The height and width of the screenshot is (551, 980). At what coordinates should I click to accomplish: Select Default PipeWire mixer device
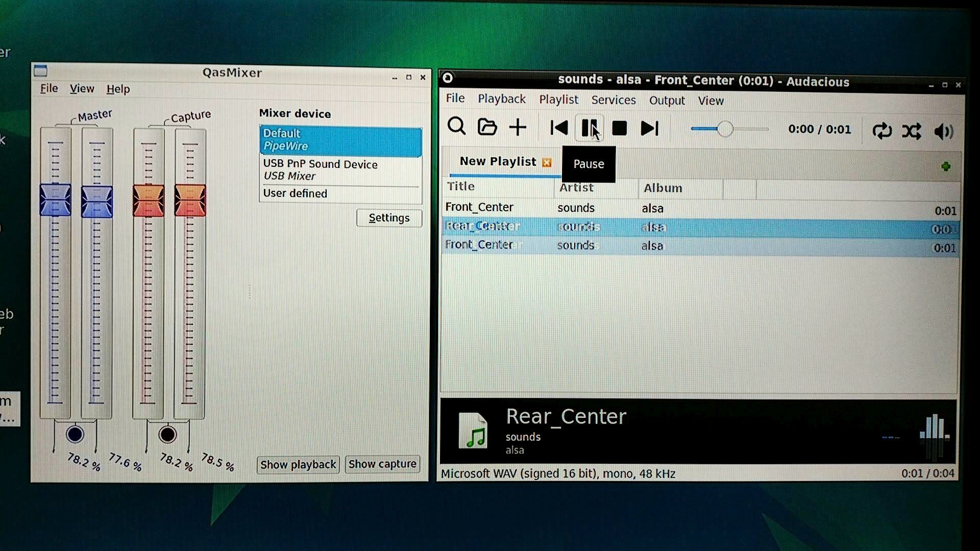click(x=340, y=140)
